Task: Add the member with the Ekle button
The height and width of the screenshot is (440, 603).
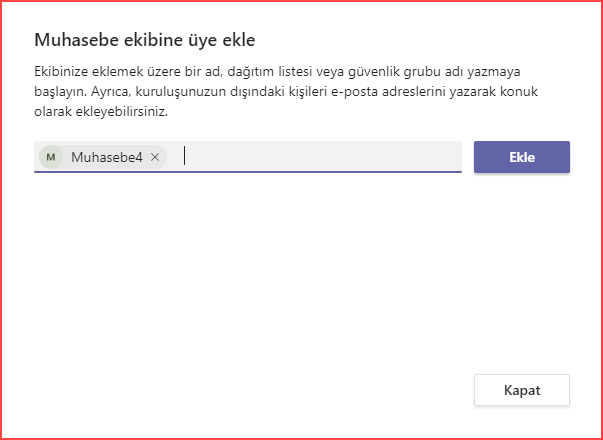Action: click(521, 157)
